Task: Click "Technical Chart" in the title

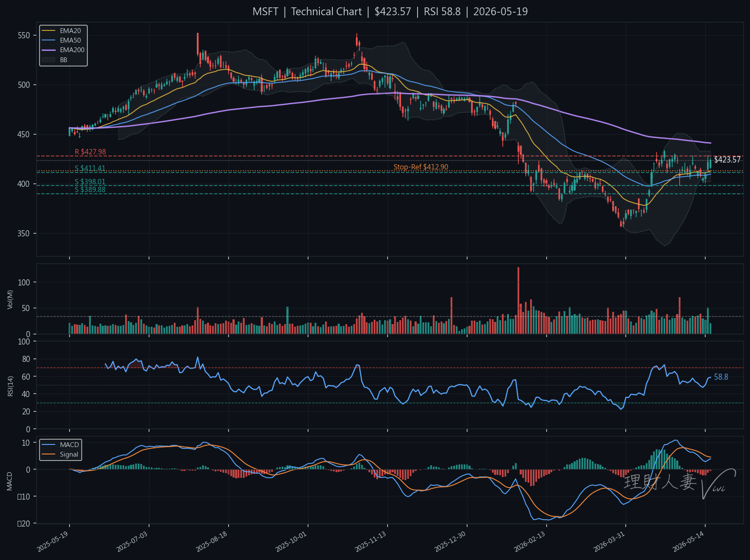Action: pos(326,12)
